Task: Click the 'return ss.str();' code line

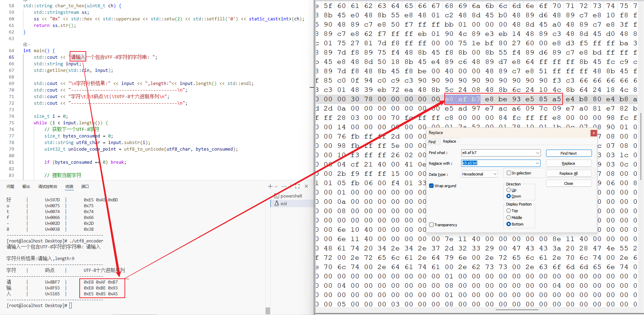Action: (55, 26)
